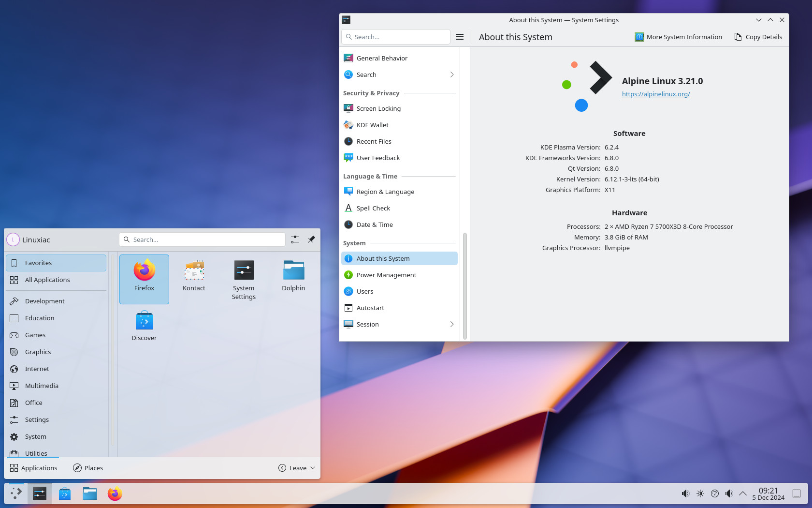Open Region & Language settings
The height and width of the screenshot is (508, 812).
[399, 192]
